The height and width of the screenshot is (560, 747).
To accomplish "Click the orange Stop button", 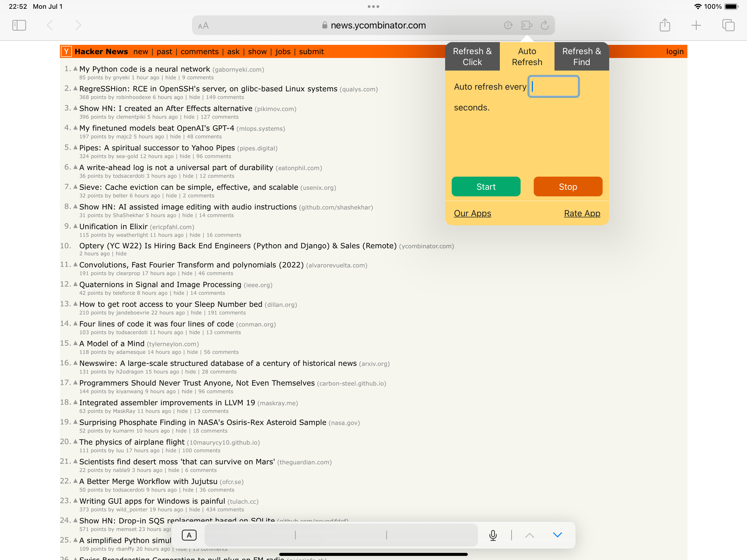I will click(x=568, y=186).
